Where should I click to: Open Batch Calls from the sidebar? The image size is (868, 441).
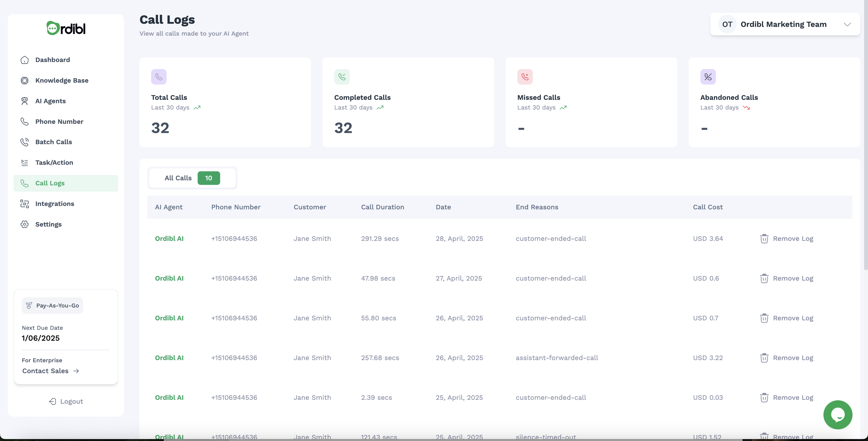tap(54, 142)
